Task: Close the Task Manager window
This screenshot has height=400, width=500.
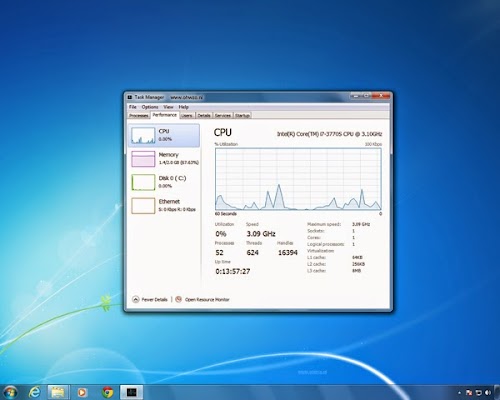Action: pyautogui.click(x=381, y=96)
